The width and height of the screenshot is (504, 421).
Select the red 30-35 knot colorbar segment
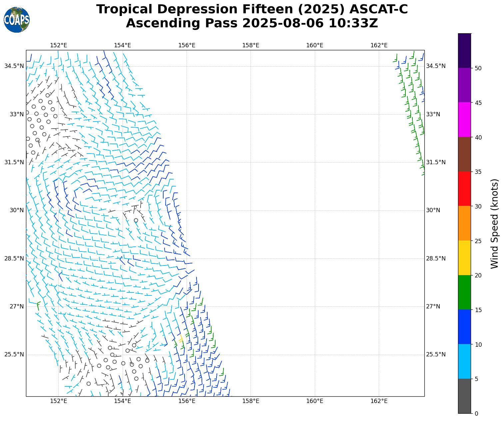point(464,189)
